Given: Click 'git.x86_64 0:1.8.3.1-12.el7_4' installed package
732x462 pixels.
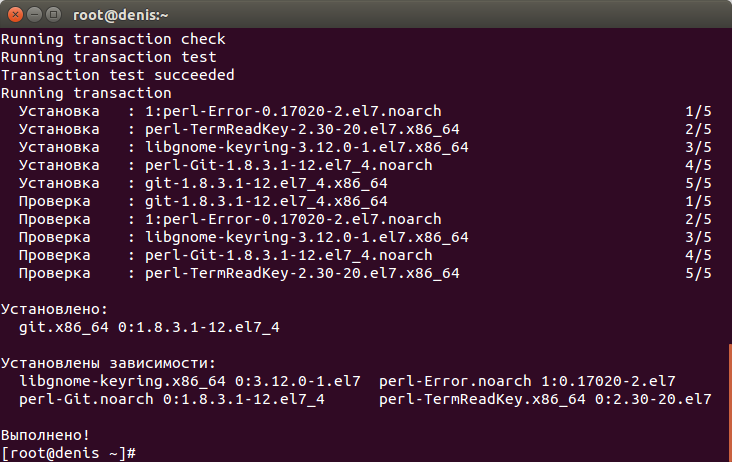Looking at the screenshot, I should point(149,327).
